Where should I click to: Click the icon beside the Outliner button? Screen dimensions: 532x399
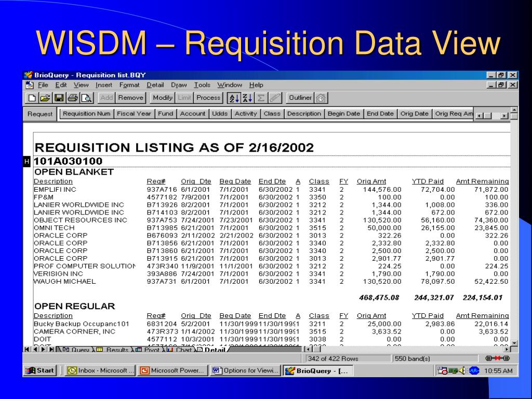(x=321, y=98)
